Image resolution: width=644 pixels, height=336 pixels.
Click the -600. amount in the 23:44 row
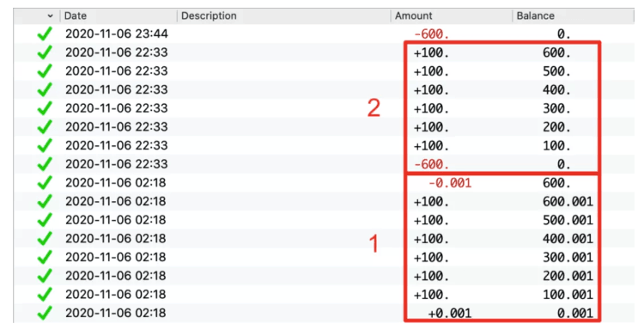click(x=431, y=34)
